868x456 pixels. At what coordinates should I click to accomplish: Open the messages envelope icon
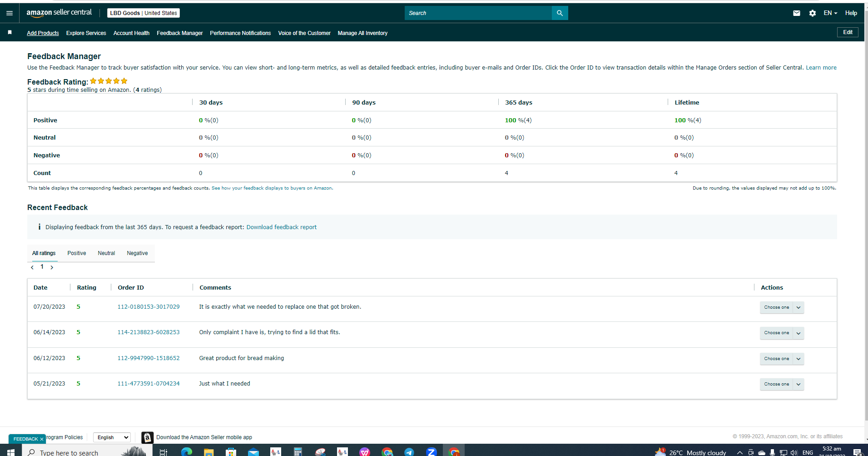pos(797,13)
